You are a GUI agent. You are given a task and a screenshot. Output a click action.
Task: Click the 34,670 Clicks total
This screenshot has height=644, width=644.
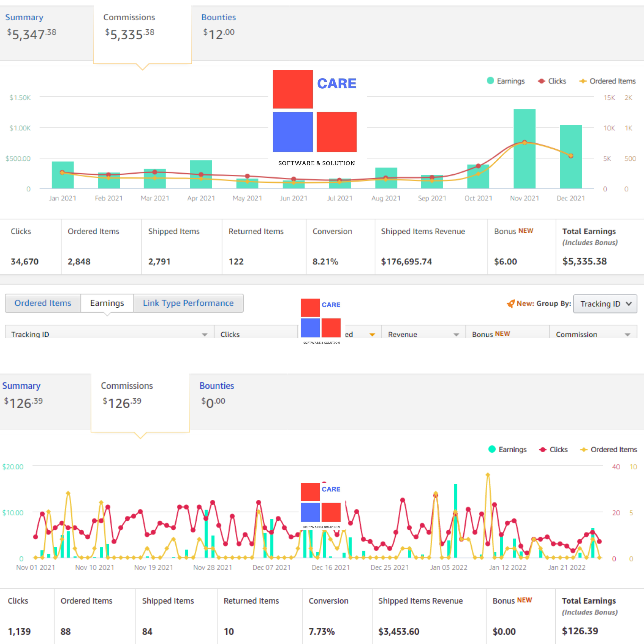25,262
